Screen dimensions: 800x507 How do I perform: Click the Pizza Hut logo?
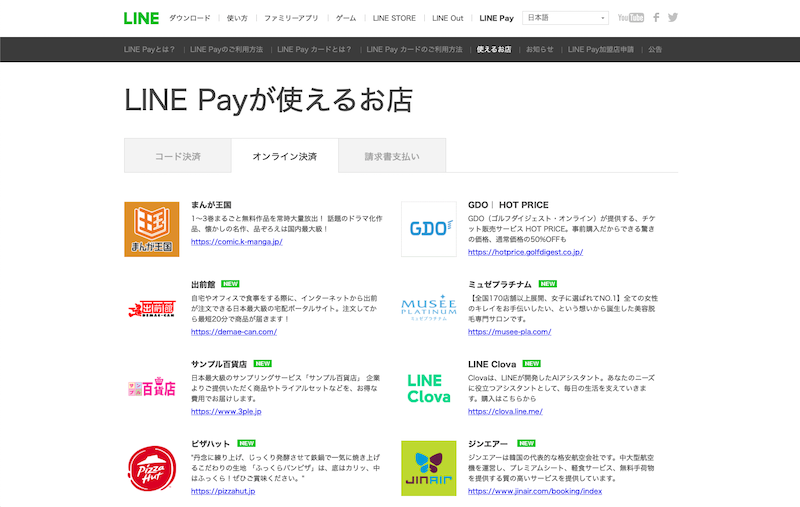coord(152,468)
